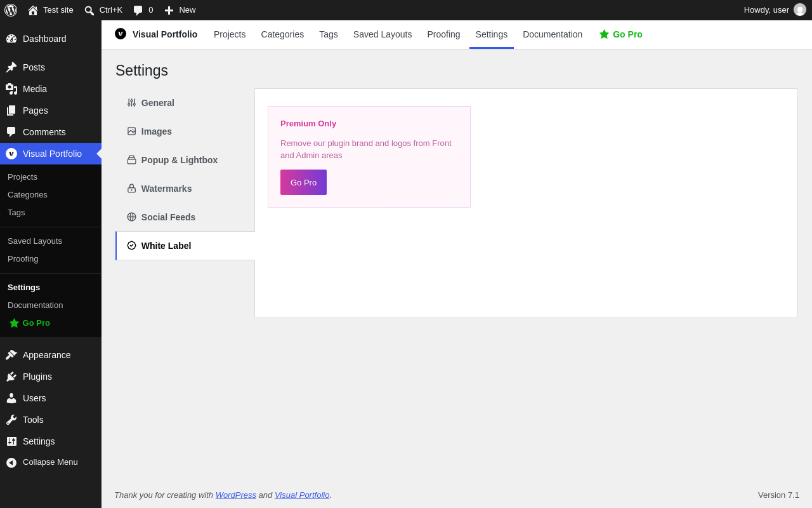Image resolution: width=812 pixels, height=508 pixels.
Task: Click the user avatar in top right
Action: (800, 10)
